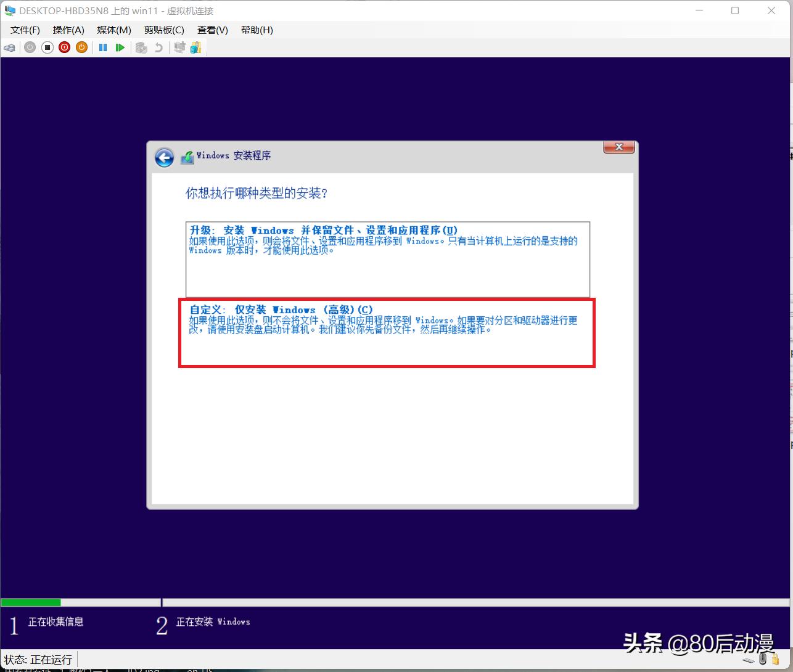This screenshot has height=672, width=793.
Task: Click the mouse capture status icon
Action: [x=763, y=659]
